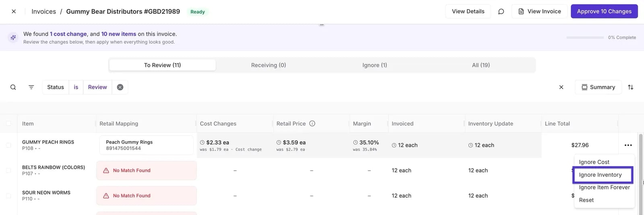
Task: Click the sparkle AI icon in banner
Action: pos(13,38)
